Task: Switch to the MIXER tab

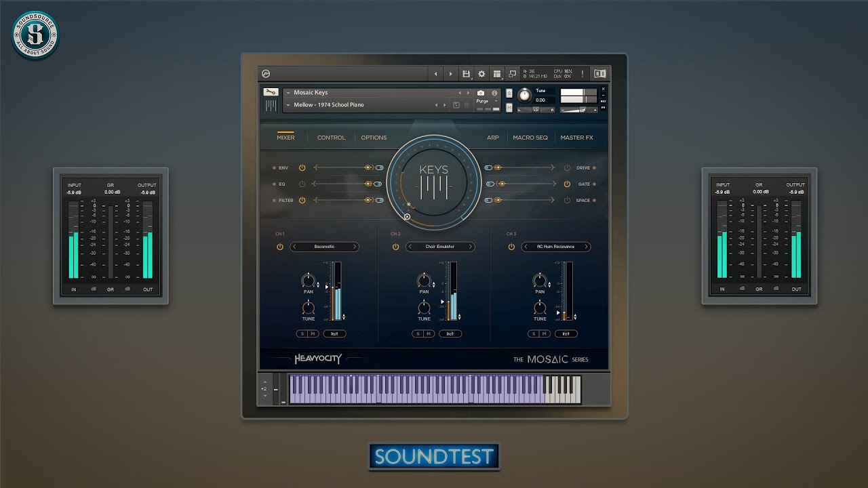Action: [x=285, y=138]
